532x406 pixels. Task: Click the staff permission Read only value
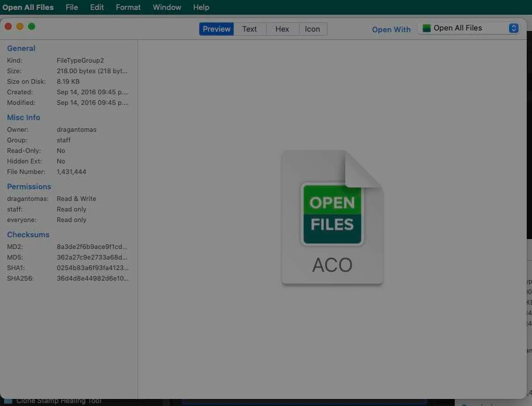(x=71, y=209)
